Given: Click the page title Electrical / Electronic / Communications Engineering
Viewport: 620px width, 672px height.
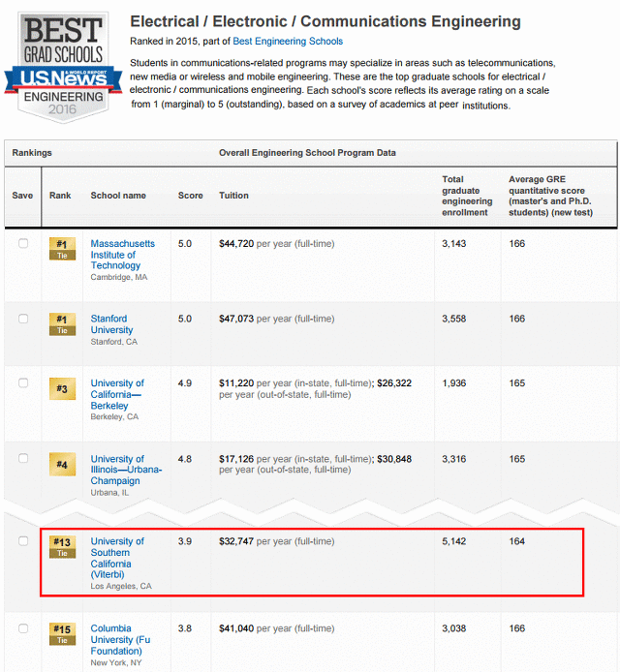Looking at the screenshot, I should tap(325, 21).
